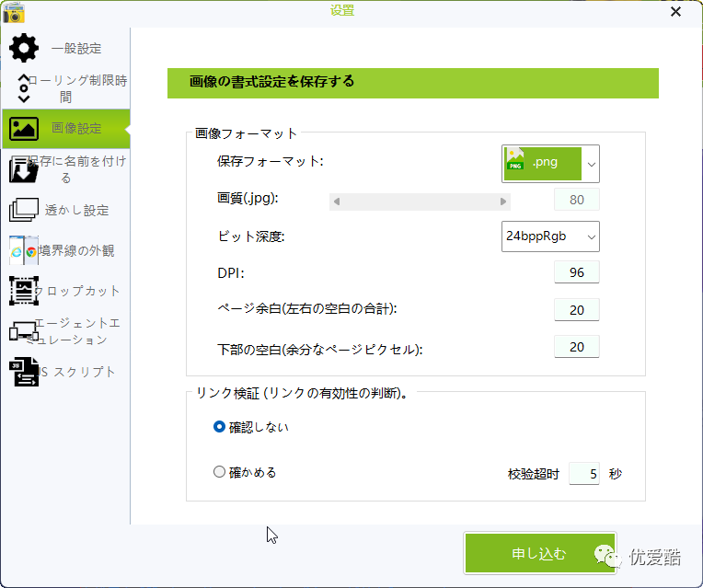Click the 校验超时 seconds input field
The image size is (703, 588).
[583, 474]
